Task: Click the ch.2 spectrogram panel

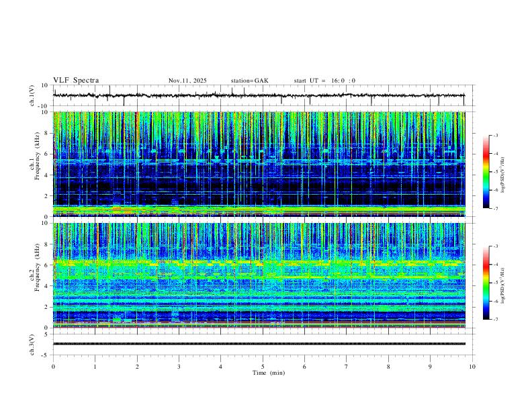Action: [x=259, y=275]
